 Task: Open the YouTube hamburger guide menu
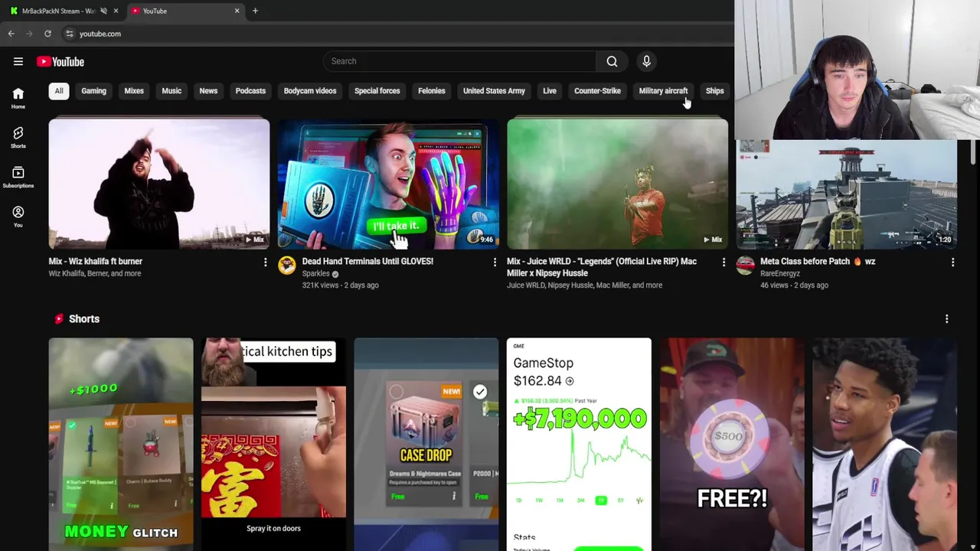18,61
